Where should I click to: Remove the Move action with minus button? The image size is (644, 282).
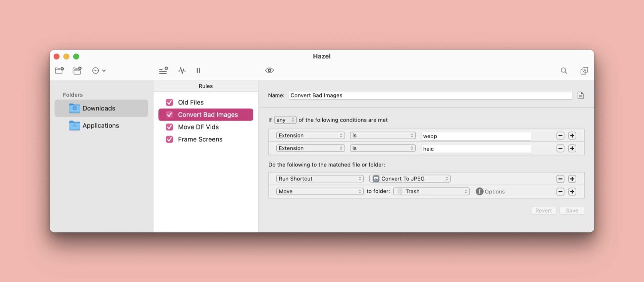click(x=560, y=192)
